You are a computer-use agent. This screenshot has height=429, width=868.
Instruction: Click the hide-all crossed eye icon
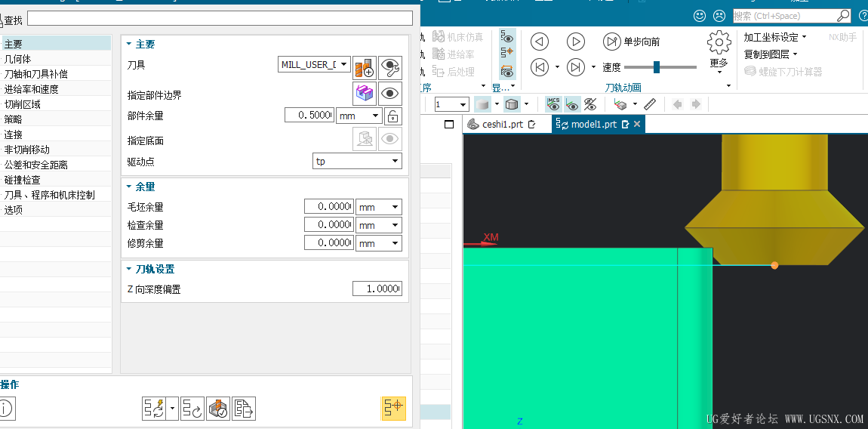591,104
